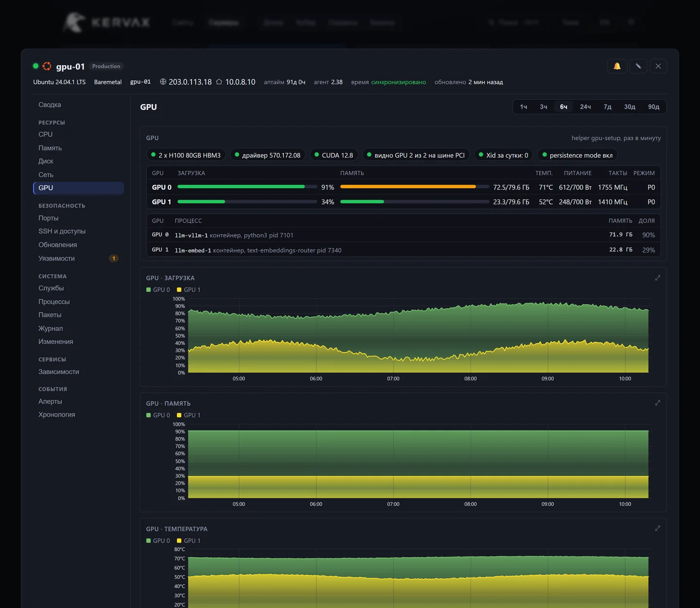700x608 pixels.
Task: Open the Журнал section
Action: [x=79, y=328]
